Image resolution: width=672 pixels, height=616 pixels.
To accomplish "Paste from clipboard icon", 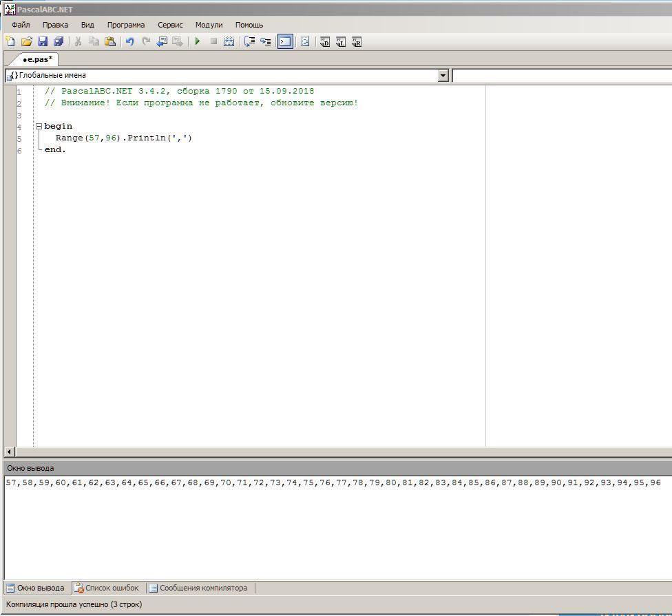I will (x=110, y=41).
